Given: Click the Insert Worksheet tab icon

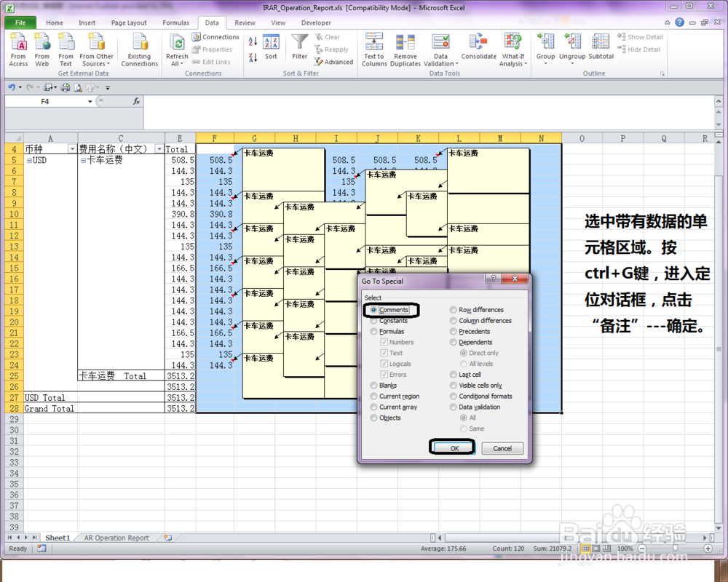Looking at the screenshot, I should [168, 538].
